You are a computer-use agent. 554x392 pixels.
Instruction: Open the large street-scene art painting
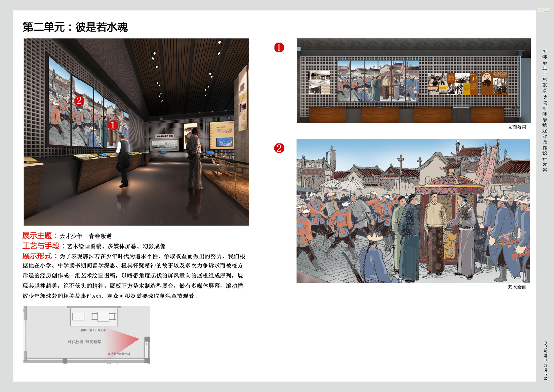[x=413, y=211]
